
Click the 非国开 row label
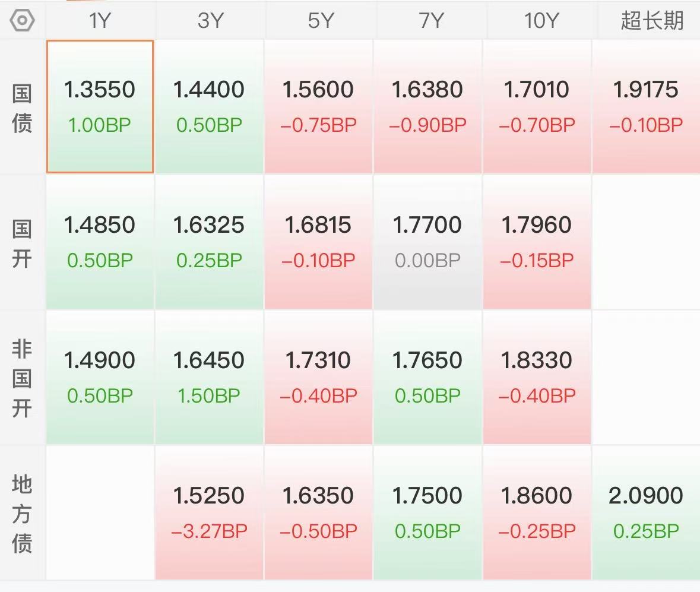coord(22,378)
